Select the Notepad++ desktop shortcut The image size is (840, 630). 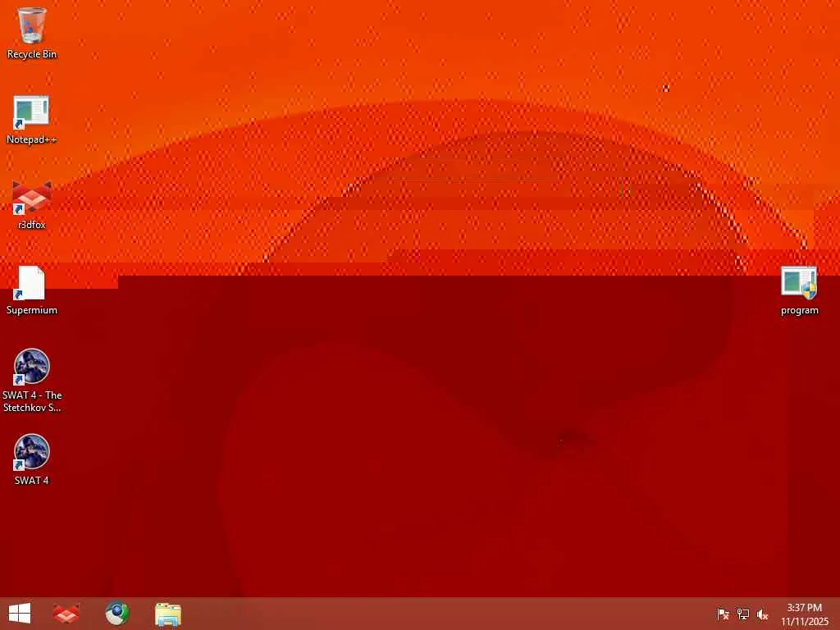(32, 120)
